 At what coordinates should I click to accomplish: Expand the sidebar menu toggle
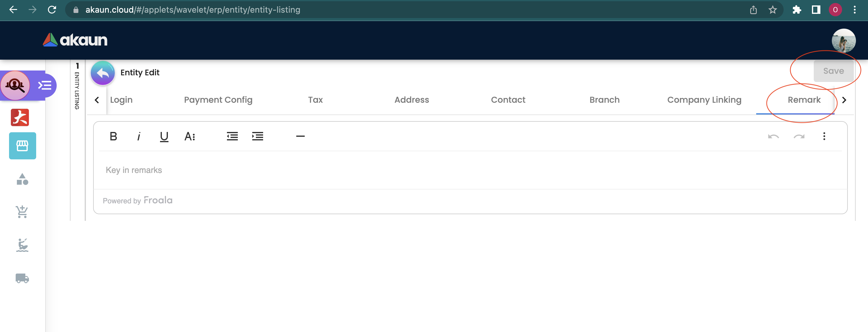tap(45, 86)
